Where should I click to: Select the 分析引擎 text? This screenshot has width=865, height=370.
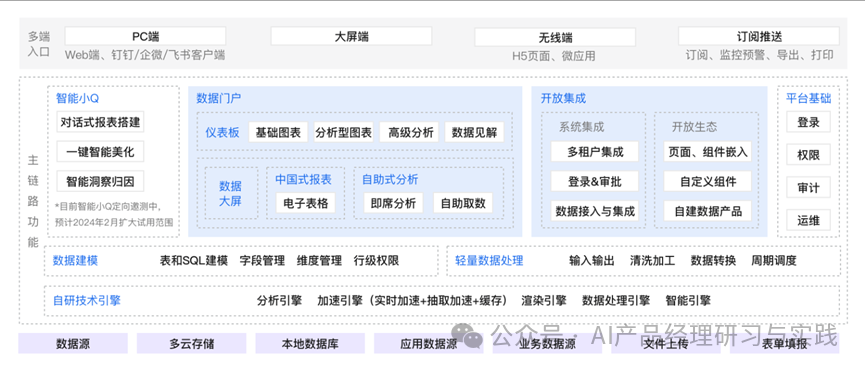279,301
